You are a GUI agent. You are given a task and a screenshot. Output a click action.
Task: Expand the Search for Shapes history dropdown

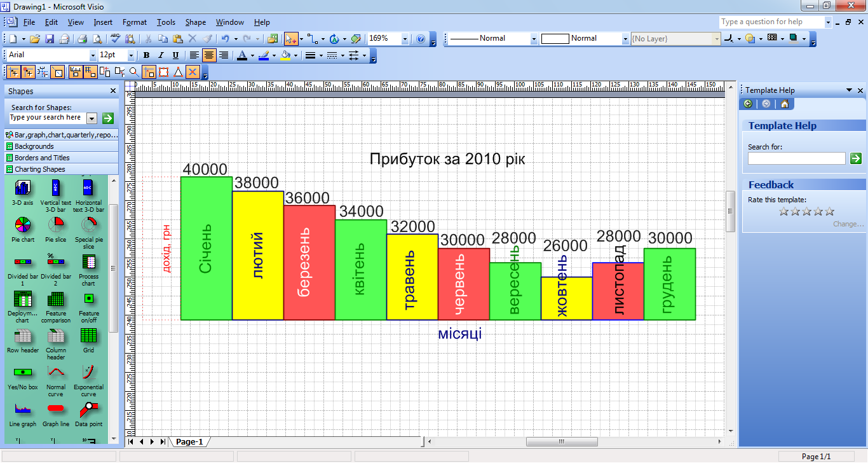coord(92,118)
